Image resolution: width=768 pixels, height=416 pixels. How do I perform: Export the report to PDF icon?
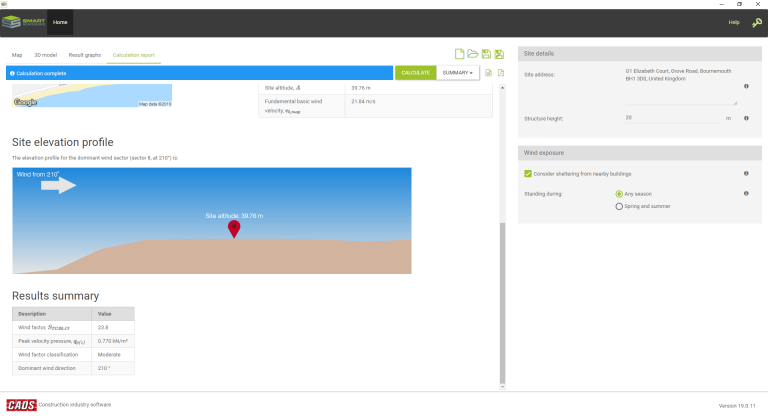click(501, 73)
